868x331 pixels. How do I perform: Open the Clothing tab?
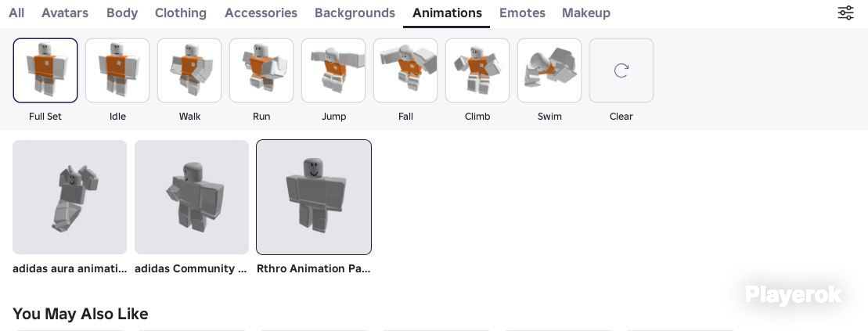181,13
